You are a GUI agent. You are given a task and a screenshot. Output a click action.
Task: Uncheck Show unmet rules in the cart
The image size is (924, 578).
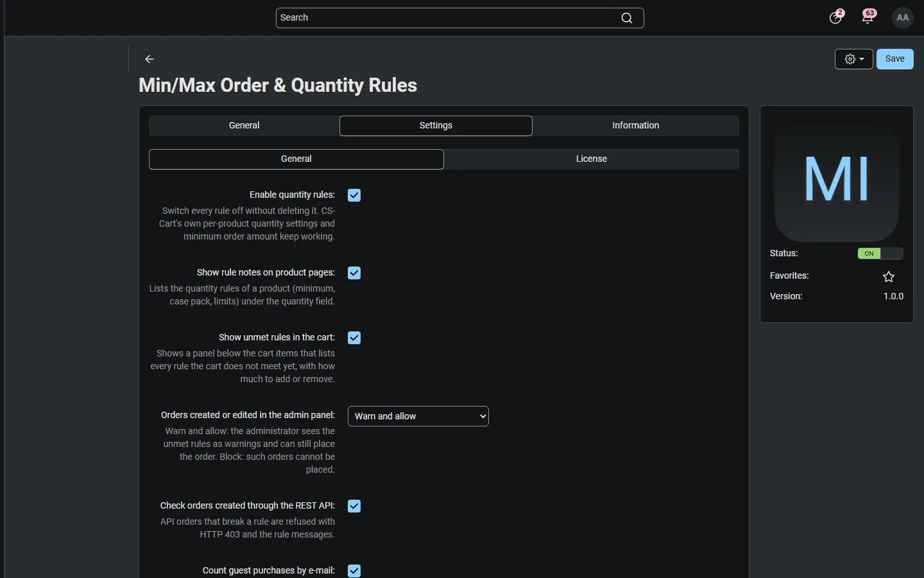354,338
